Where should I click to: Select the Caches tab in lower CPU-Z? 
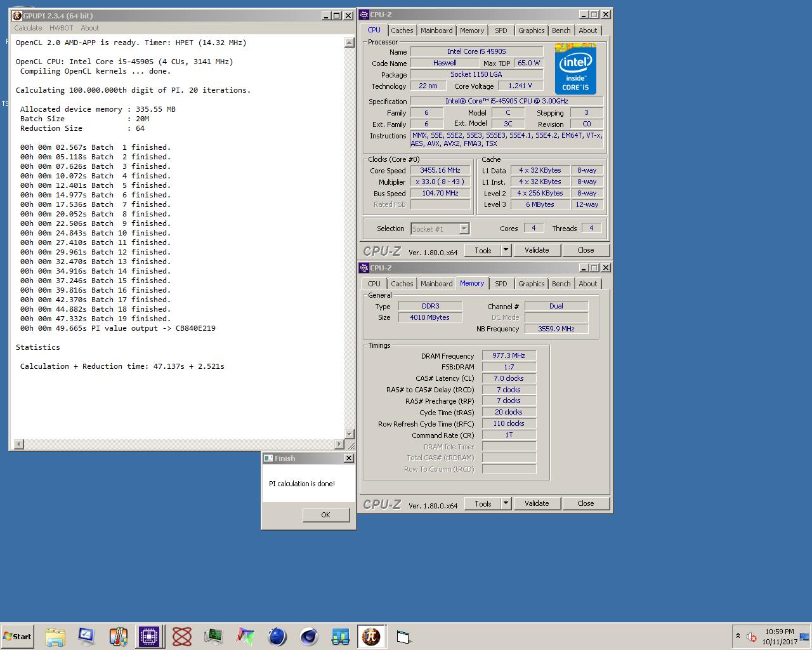pyautogui.click(x=402, y=284)
